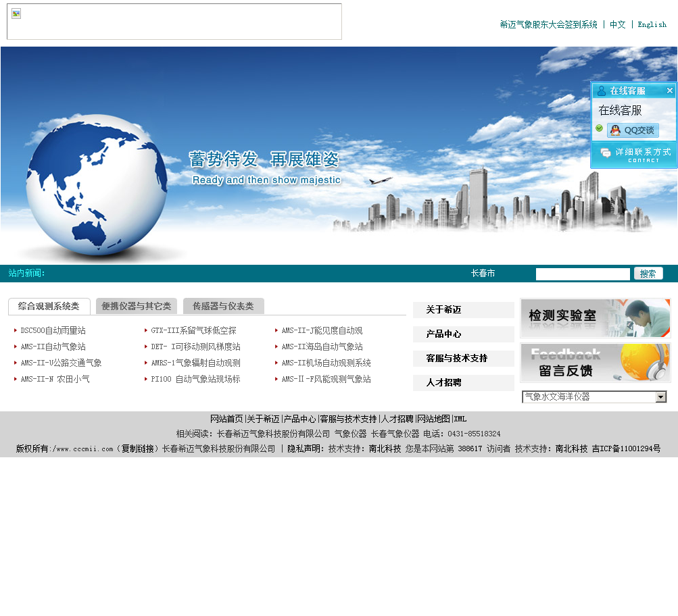Open DSC500自动雨量站 product link
Screen dimensions: 678x616
(53, 330)
